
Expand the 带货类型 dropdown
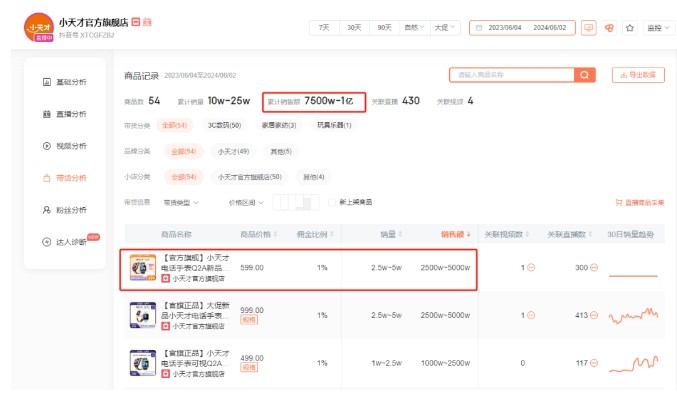coord(180,203)
